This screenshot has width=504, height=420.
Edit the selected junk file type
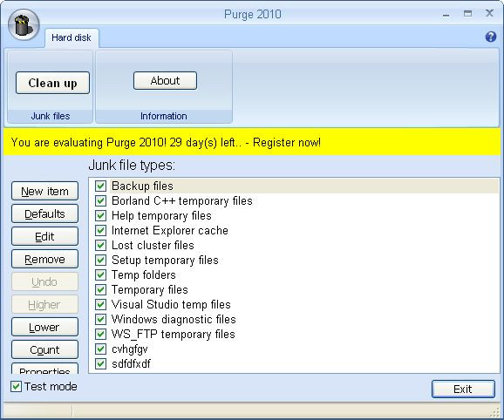click(x=44, y=236)
